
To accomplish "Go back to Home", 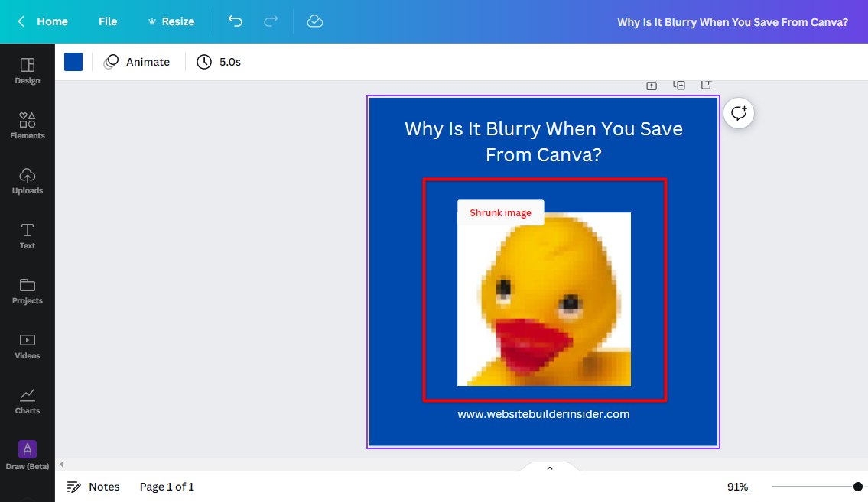I will click(43, 21).
